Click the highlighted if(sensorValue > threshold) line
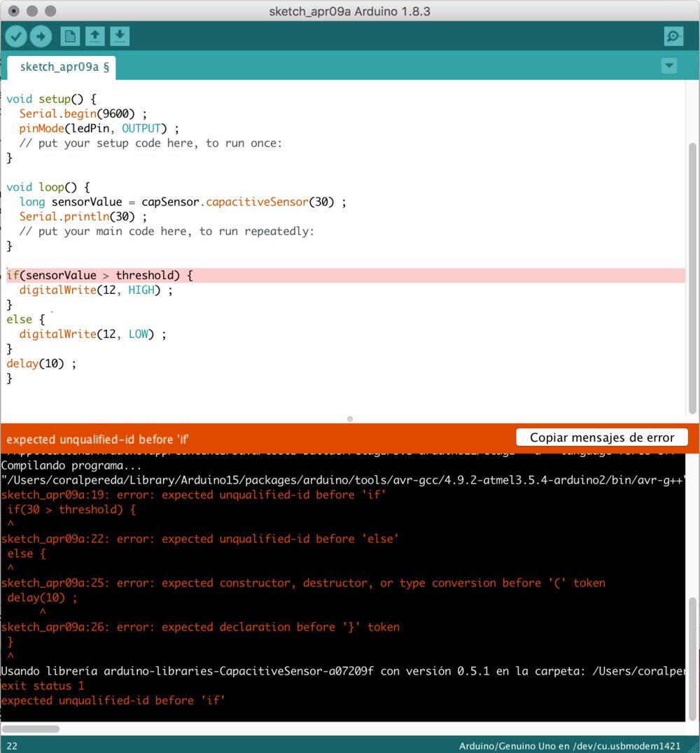 point(345,275)
